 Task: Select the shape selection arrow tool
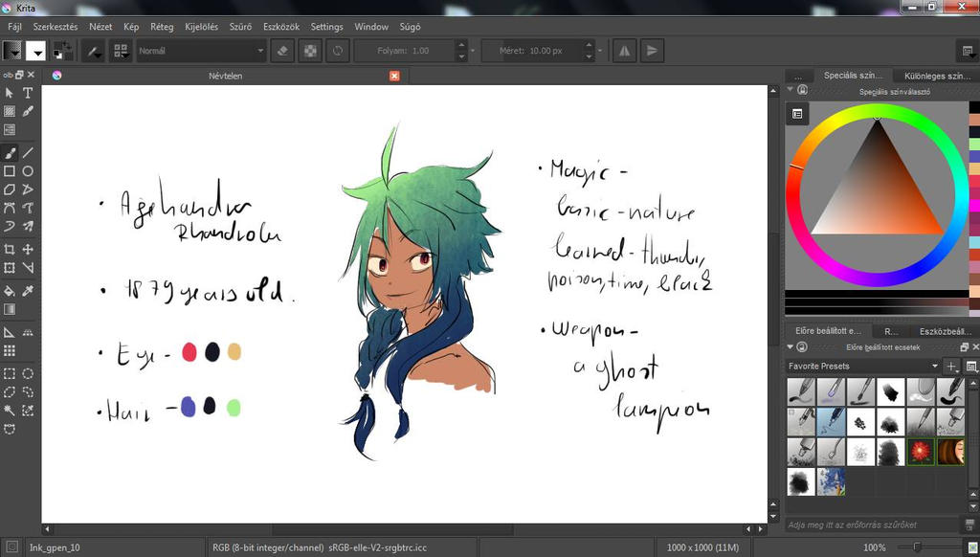pos(10,93)
